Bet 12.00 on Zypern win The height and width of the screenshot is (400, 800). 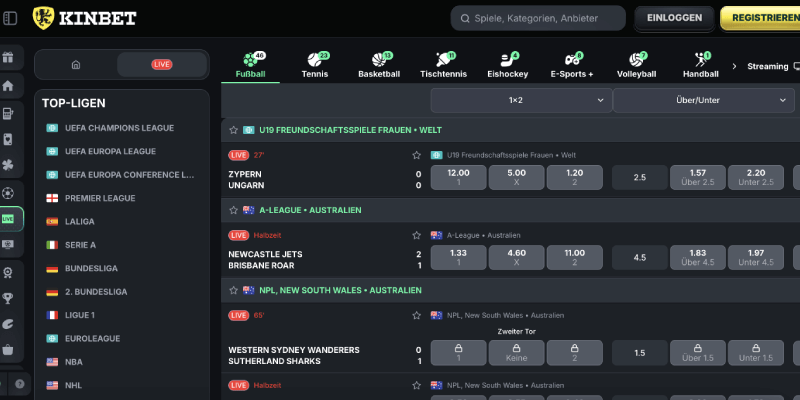458,178
